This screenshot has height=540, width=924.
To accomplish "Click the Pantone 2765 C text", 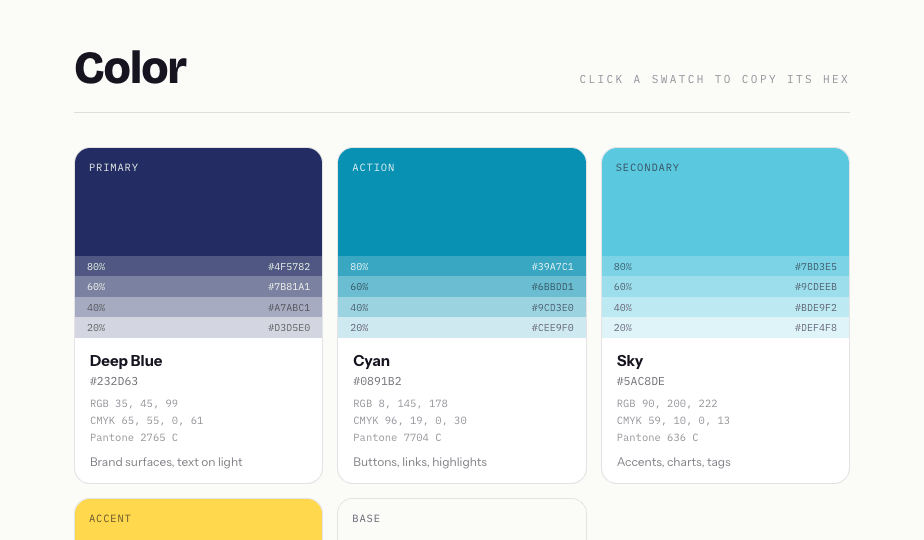I will 134,437.
